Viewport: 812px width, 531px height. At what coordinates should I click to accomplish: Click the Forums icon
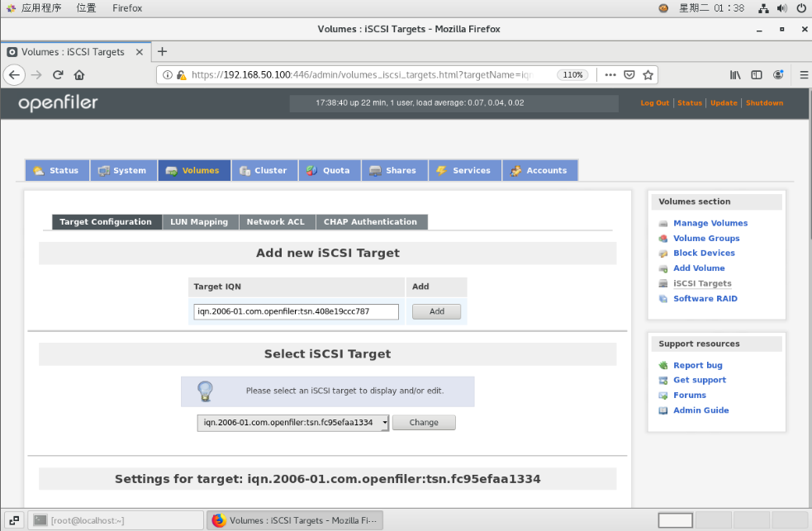click(662, 396)
